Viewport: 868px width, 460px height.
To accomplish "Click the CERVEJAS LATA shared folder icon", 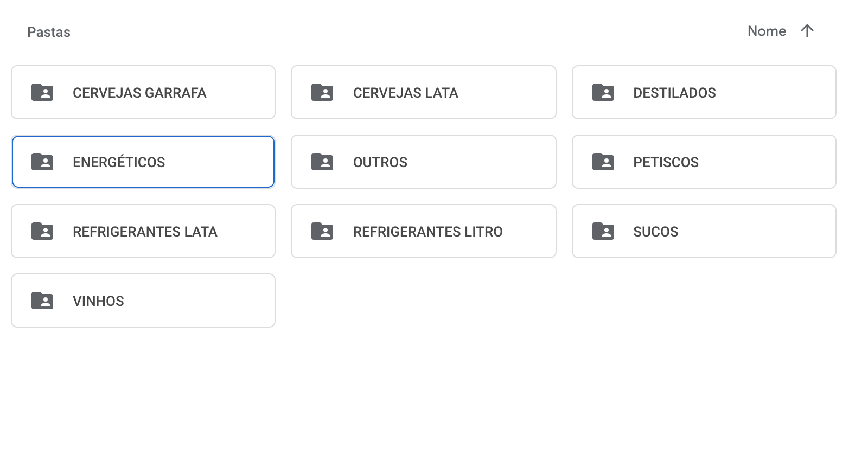I will click(322, 93).
